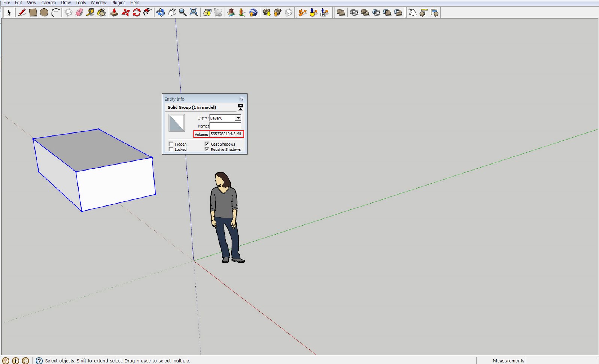Screen dimensions: 599x364
Task: Collapse Entity Info details panel
Action: point(240,107)
